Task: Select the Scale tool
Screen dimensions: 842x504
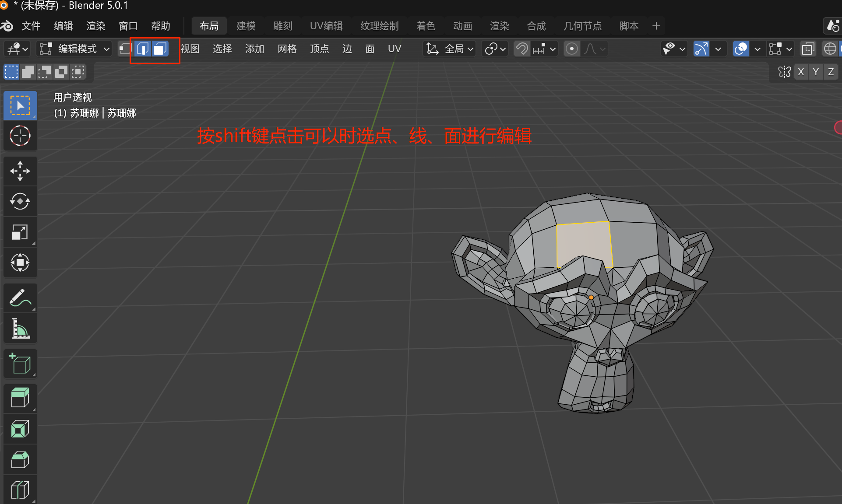Action: [20, 232]
